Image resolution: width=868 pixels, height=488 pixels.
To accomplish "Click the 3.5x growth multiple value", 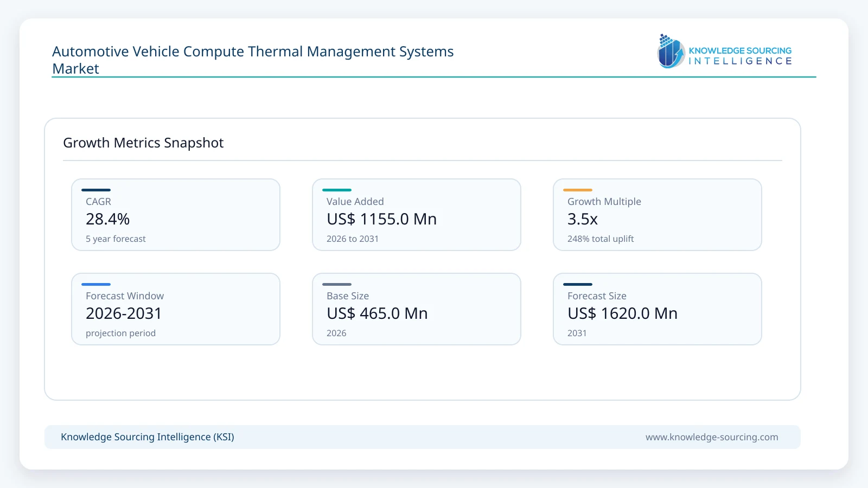I will (x=583, y=219).
